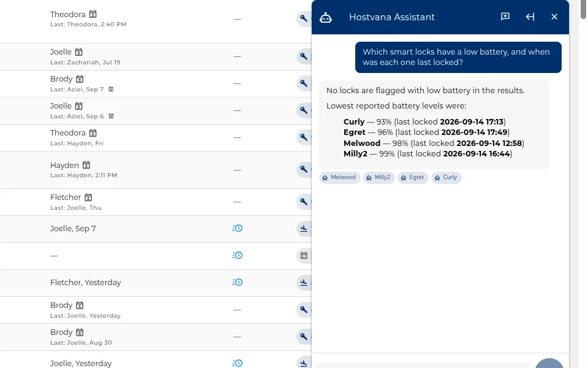
Task: Open the Milly2 property chip
Action: [379, 177]
